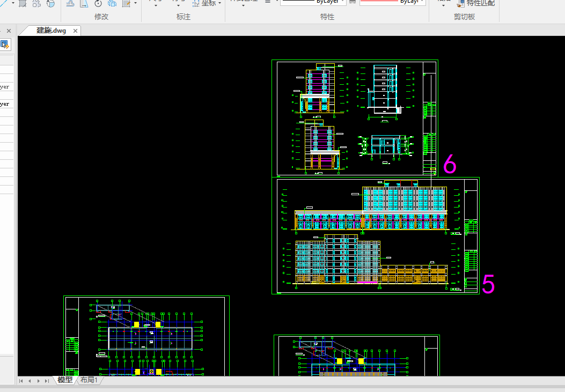Open the 修改 modify panel label
Screen dimensions: 565x392
[x=101, y=17]
